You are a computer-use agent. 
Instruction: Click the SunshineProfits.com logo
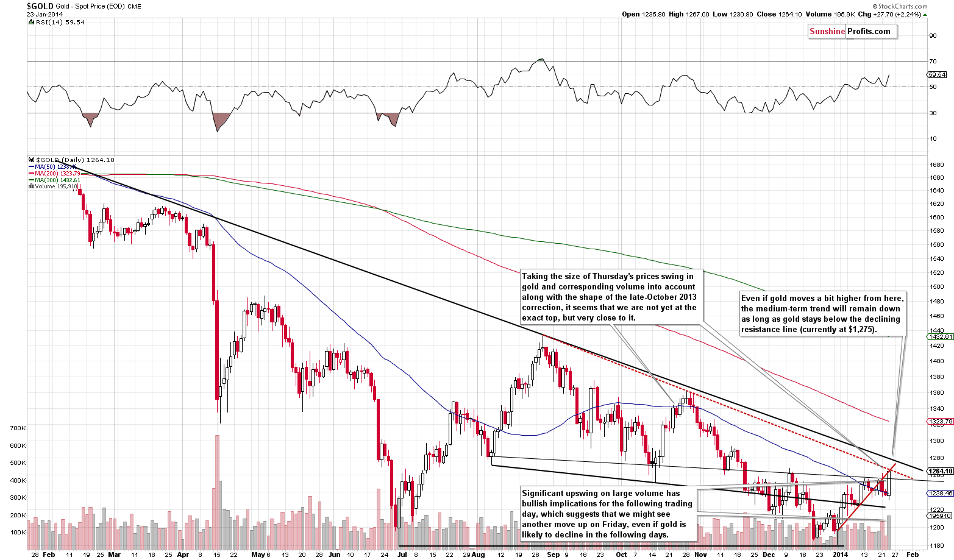point(853,32)
